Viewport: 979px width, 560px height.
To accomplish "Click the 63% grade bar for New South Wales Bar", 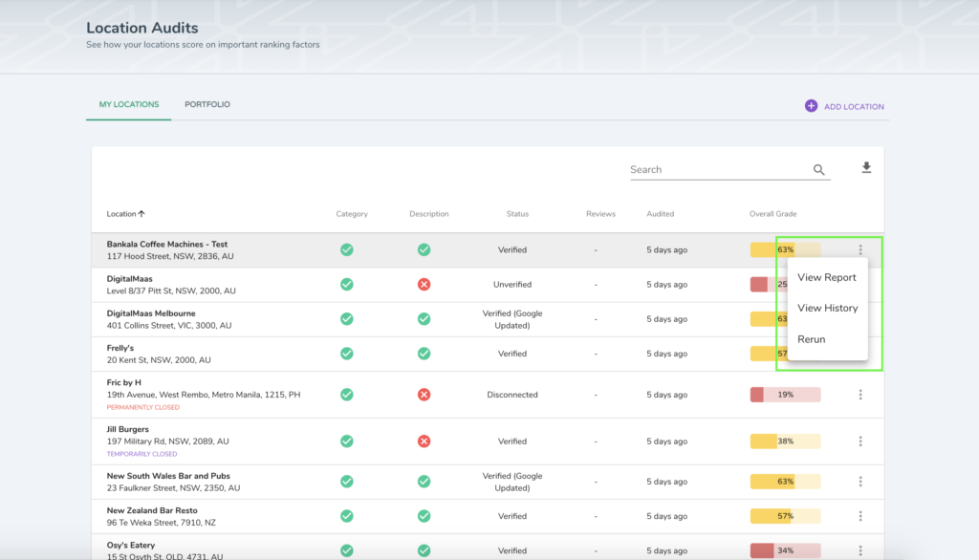I will [786, 482].
